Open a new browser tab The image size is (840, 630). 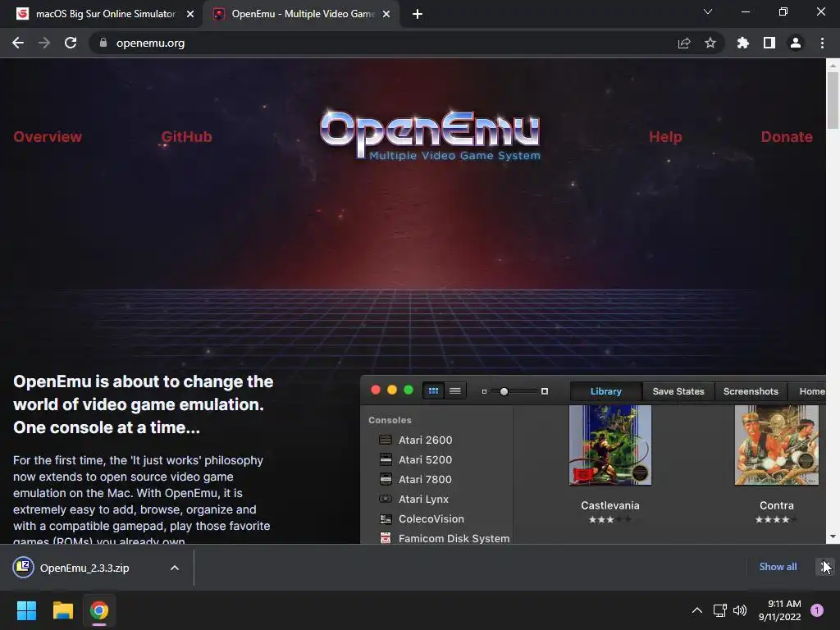pos(418,14)
